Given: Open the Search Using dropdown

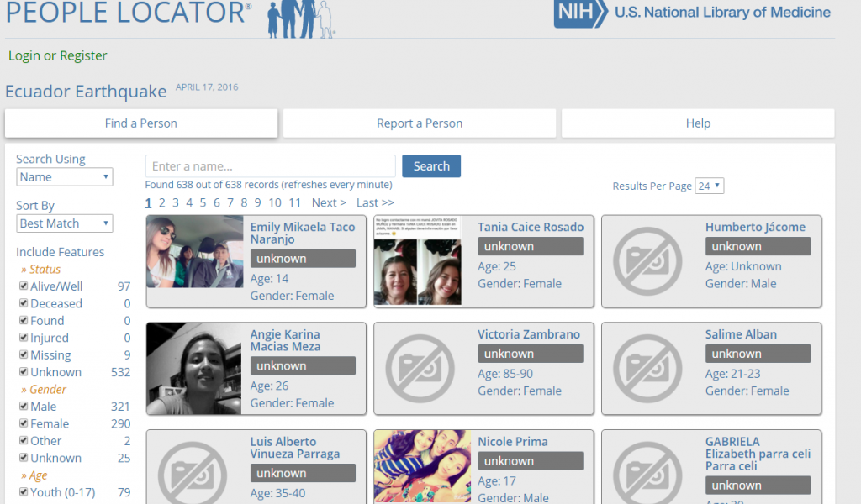Looking at the screenshot, I should click(x=65, y=177).
